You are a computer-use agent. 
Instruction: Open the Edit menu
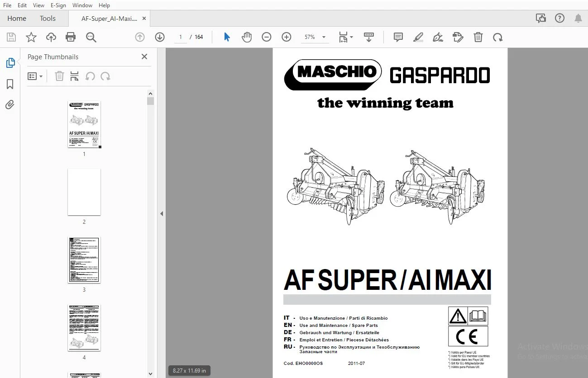(22, 5)
